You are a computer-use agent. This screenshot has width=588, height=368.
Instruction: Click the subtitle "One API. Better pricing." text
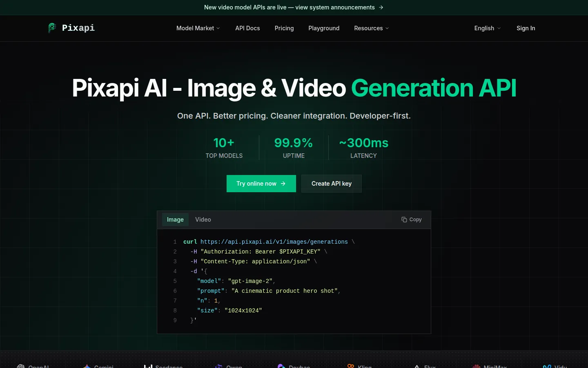(x=223, y=116)
